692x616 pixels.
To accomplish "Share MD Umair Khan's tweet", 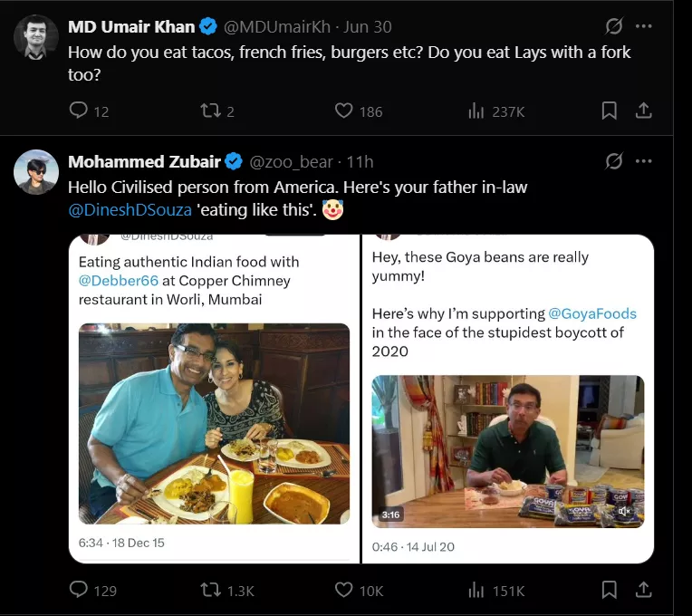I will pyautogui.click(x=644, y=111).
